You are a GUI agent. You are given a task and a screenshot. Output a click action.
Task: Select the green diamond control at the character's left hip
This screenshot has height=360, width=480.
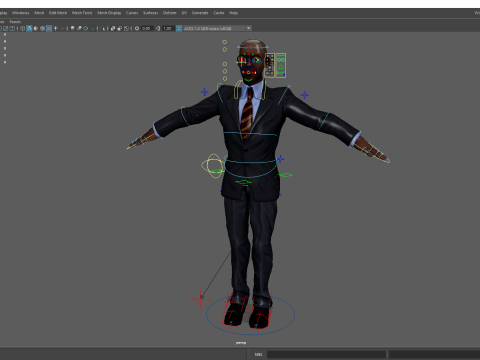coord(285,175)
